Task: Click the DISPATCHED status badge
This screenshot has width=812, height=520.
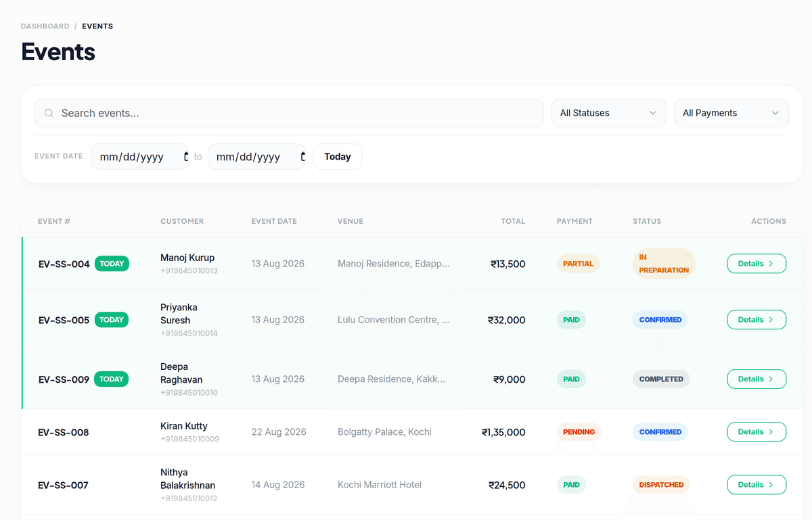Action: coord(661,485)
